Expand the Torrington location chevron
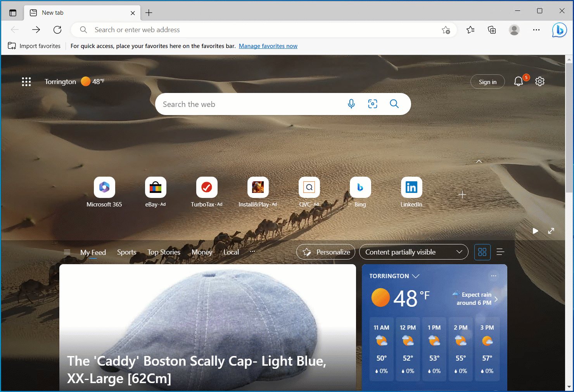The image size is (574, 392). [x=416, y=276]
